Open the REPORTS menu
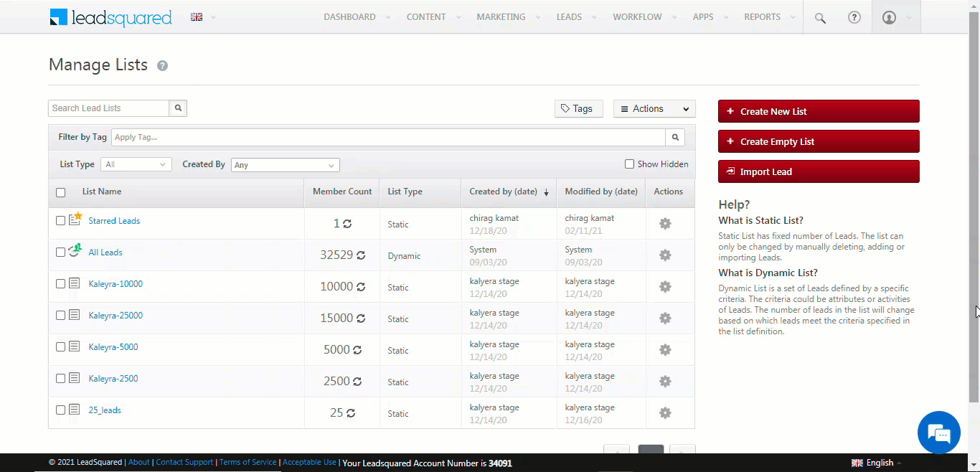Screen dimensions: 980x472 [x=762, y=17]
